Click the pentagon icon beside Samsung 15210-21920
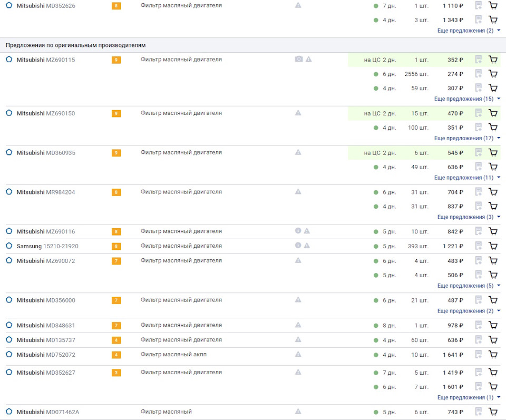Image resolution: width=506 pixels, height=420 pixels. coord(9,246)
